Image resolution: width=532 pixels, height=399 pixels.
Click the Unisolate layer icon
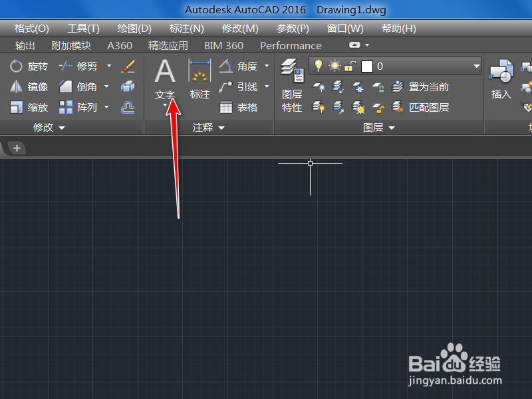point(338,108)
